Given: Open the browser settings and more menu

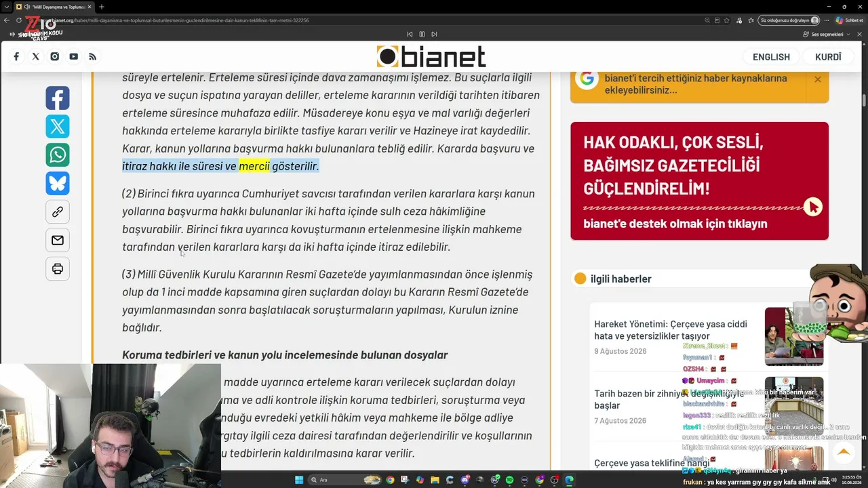Looking at the screenshot, I should (826, 20).
